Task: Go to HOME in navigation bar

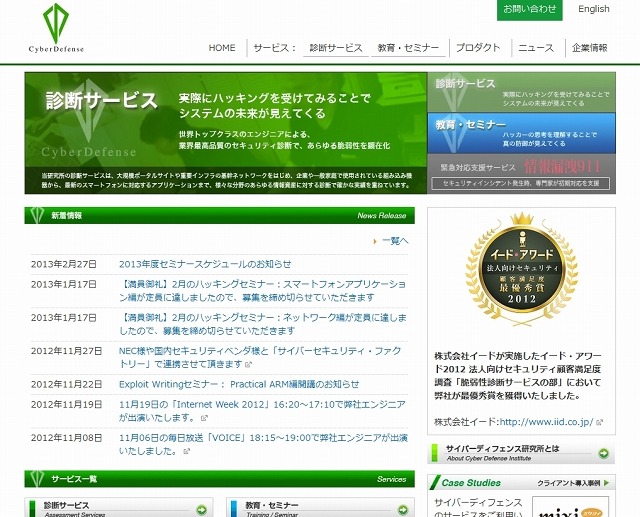Action: coord(222,48)
